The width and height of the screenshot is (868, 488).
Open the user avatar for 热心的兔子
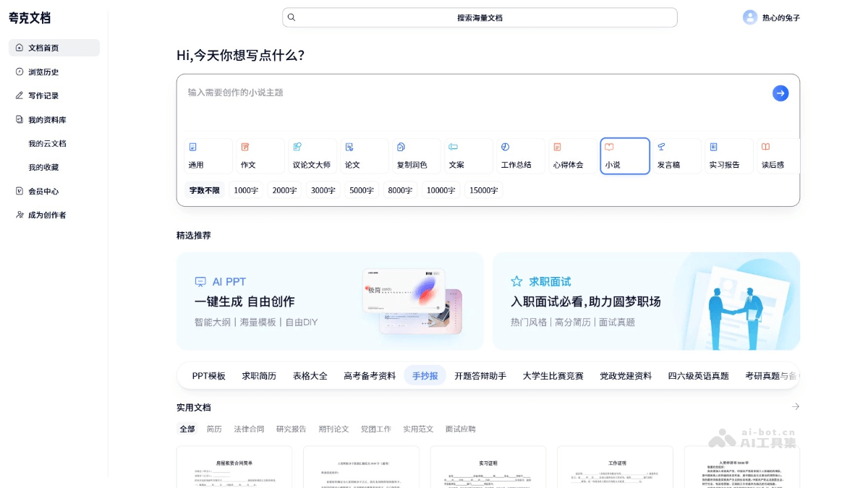[749, 17]
